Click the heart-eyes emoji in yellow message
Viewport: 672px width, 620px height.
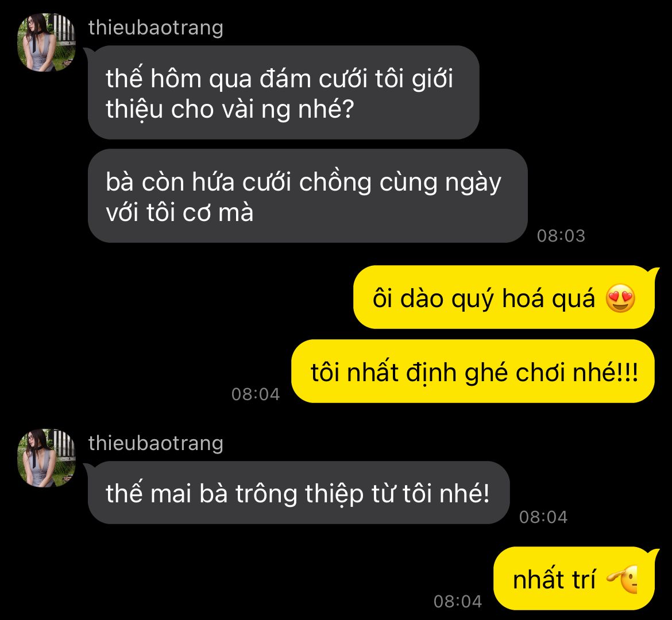pyautogui.click(x=620, y=298)
